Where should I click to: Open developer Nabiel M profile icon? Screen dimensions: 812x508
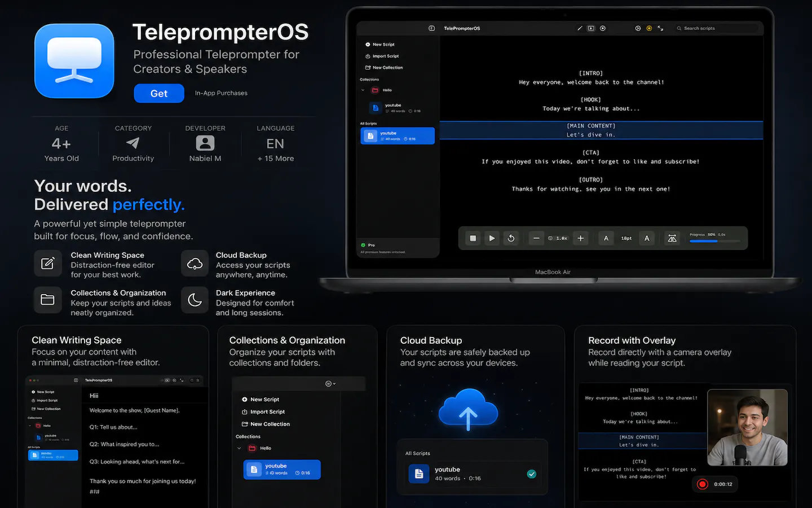(205, 143)
